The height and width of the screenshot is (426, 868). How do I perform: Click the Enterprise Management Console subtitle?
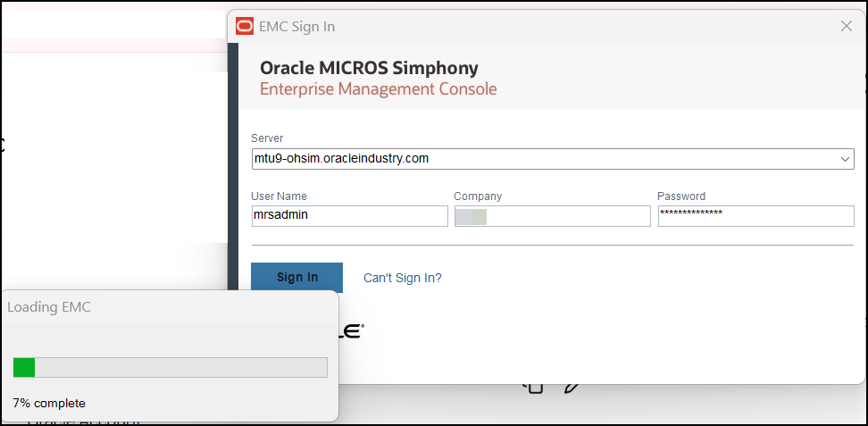[x=378, y=88]
